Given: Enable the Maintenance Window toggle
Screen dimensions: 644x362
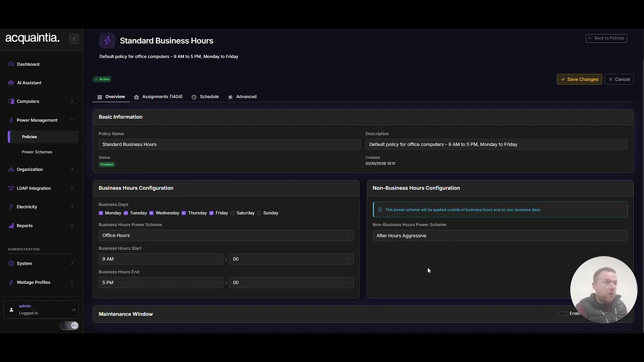Looking at the screenshot, I should (x=563, y=314).
